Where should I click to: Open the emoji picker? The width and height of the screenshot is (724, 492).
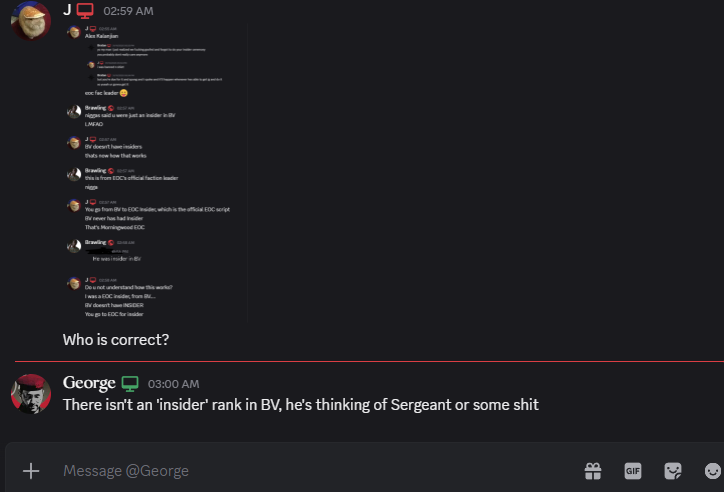click(713, 471)
